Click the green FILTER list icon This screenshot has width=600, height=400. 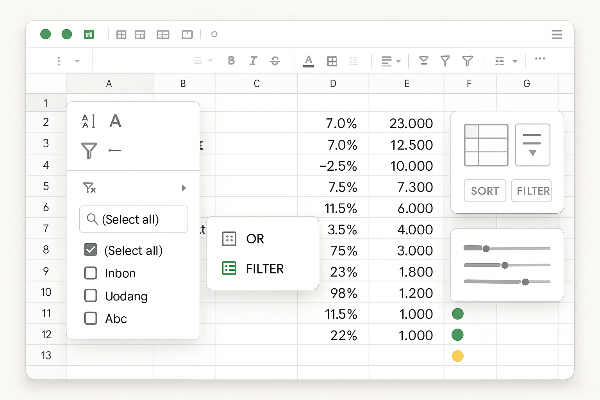click(229, 268)
